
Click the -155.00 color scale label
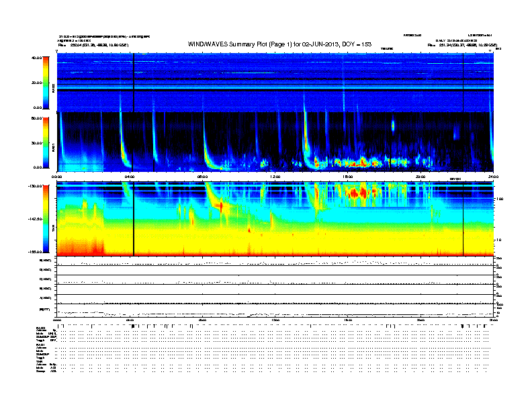click(x=36, y=252)
